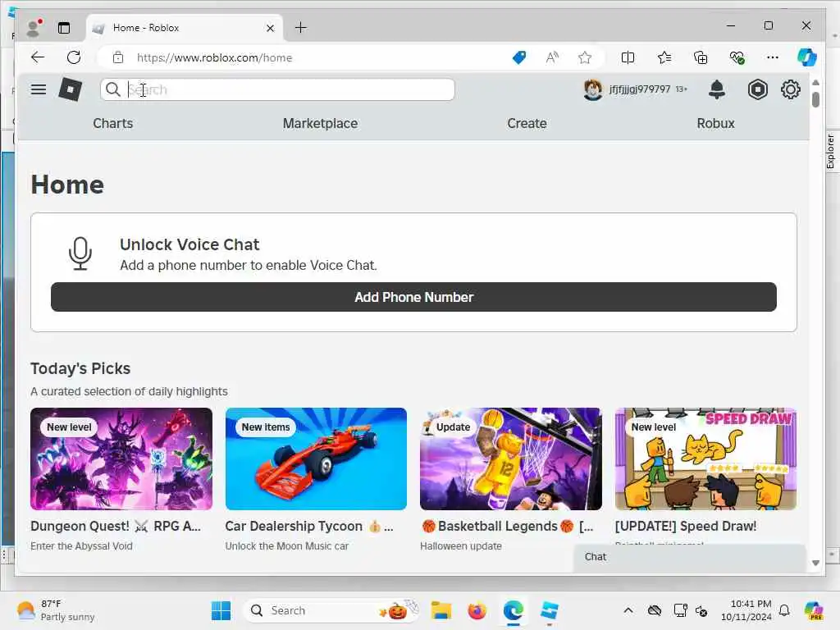View site information lock icon
The width and height of the screenshot is (840, 630).
[x=118, y=57]
